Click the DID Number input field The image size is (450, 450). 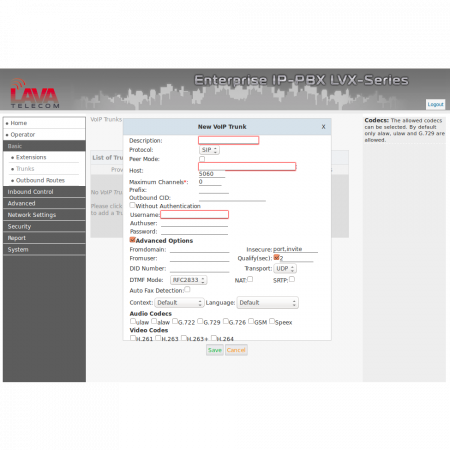coord(199,268)
